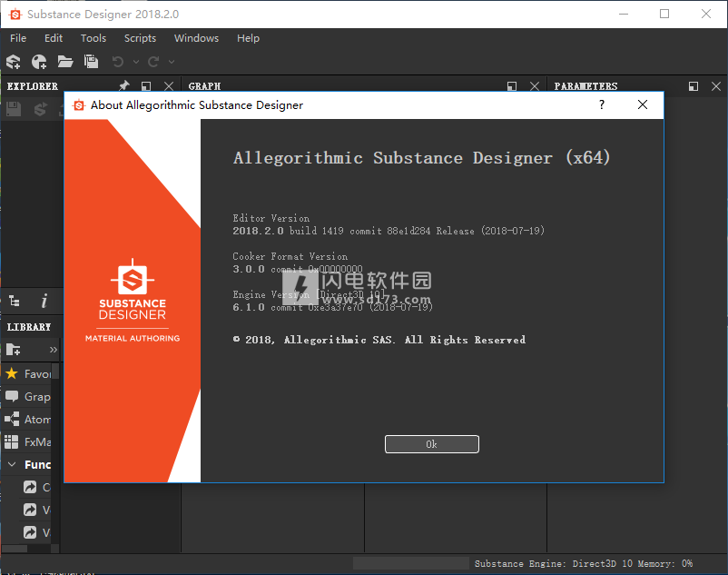Image resolution: width=728 pixels, height=575 pixels.
Task: Select the FxMap library category
Action: (x=27, y=441)
